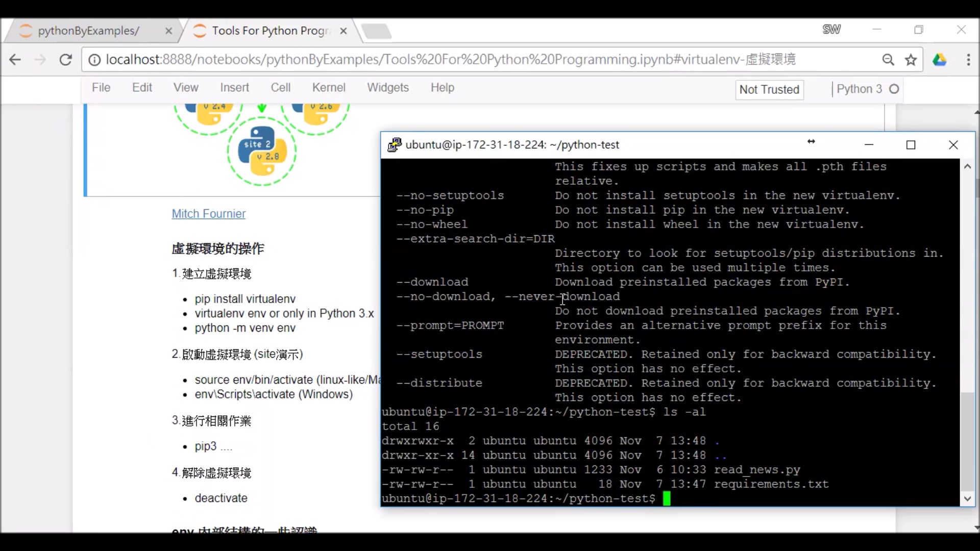This screenshot has height=551, width=980.
Task: Click the forward navigation arrow
Action: point(40,59)
